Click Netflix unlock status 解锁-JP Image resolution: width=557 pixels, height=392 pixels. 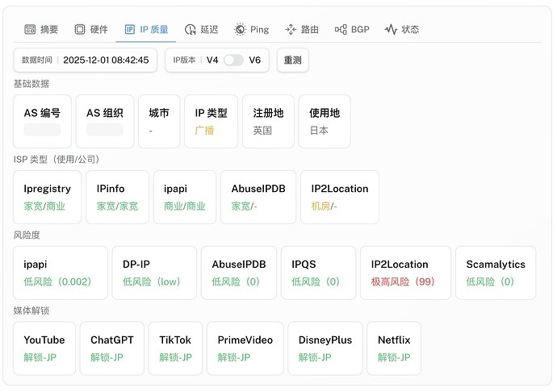[x=394, y=357]
